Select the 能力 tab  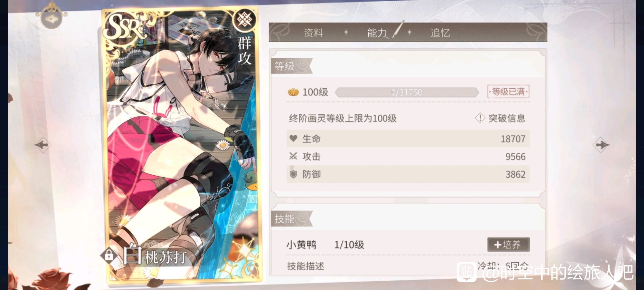[377, 33]
